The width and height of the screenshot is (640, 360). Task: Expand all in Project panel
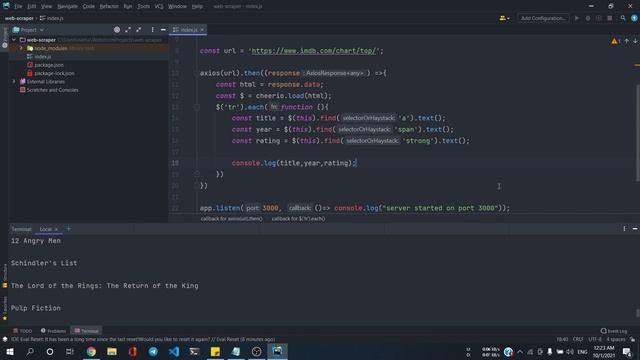(128, 30)
